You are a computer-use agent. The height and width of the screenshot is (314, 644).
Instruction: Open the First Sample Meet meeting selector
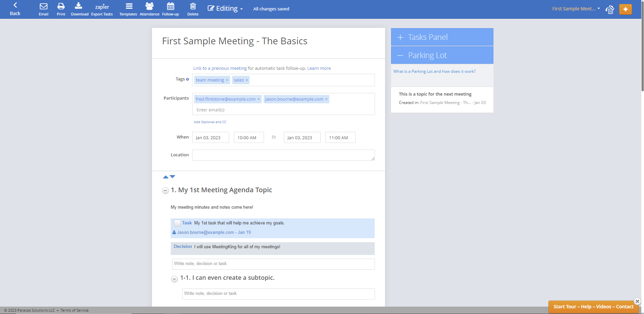pos(575,8)
